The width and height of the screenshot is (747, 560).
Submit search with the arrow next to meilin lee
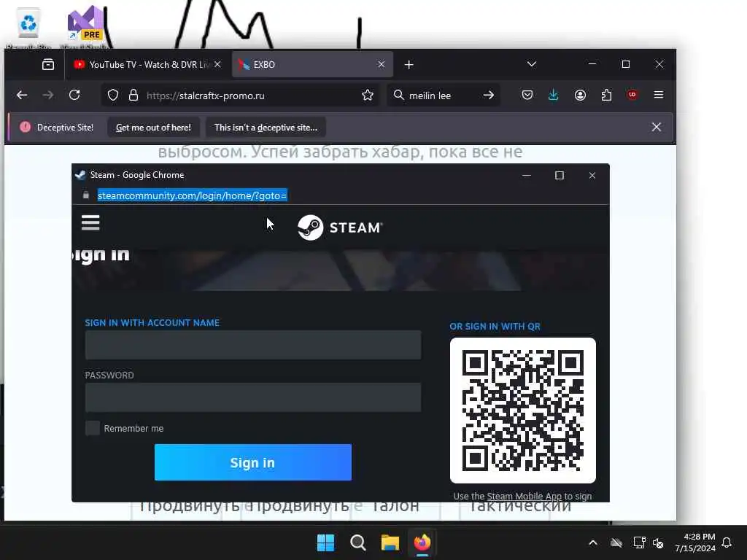tap(488, 96)
